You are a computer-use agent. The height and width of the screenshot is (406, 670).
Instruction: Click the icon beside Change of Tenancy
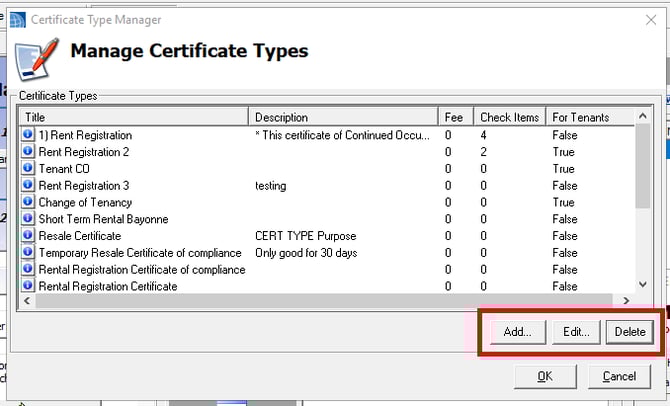tap(29, 202)
